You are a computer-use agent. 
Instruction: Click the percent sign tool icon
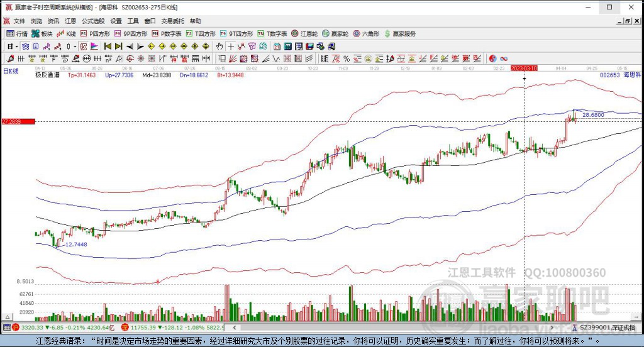(347, 58)
